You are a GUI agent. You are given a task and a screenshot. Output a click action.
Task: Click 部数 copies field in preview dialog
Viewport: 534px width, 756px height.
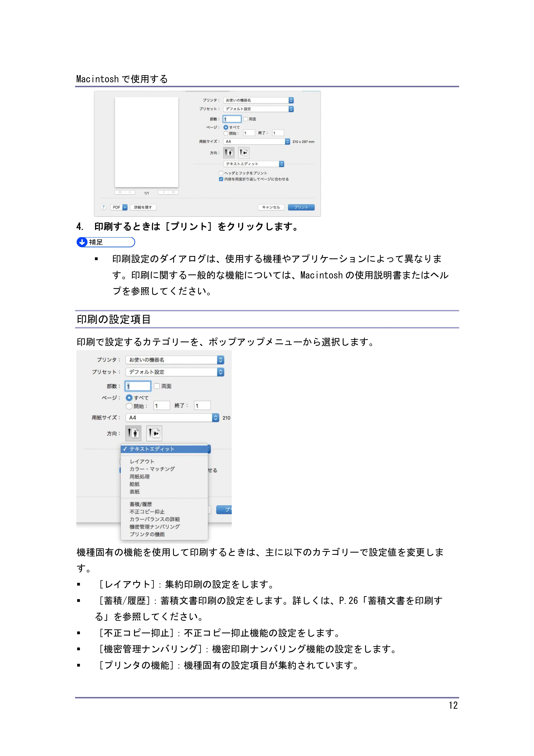tap(232, 119)
